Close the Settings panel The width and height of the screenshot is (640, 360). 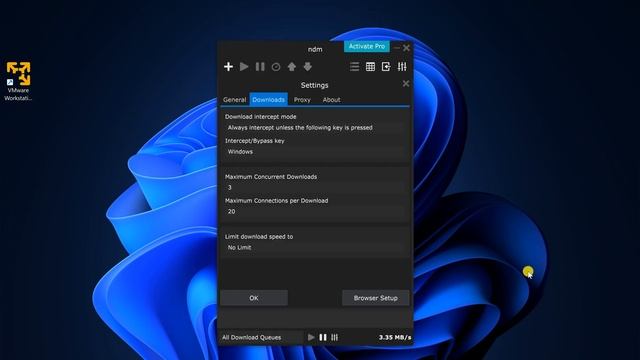406,84
